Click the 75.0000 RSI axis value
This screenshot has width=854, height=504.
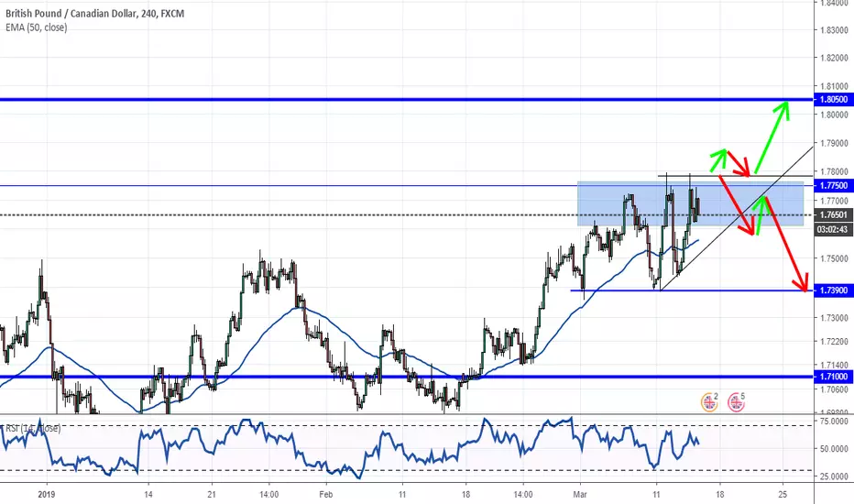pos(834,422)
